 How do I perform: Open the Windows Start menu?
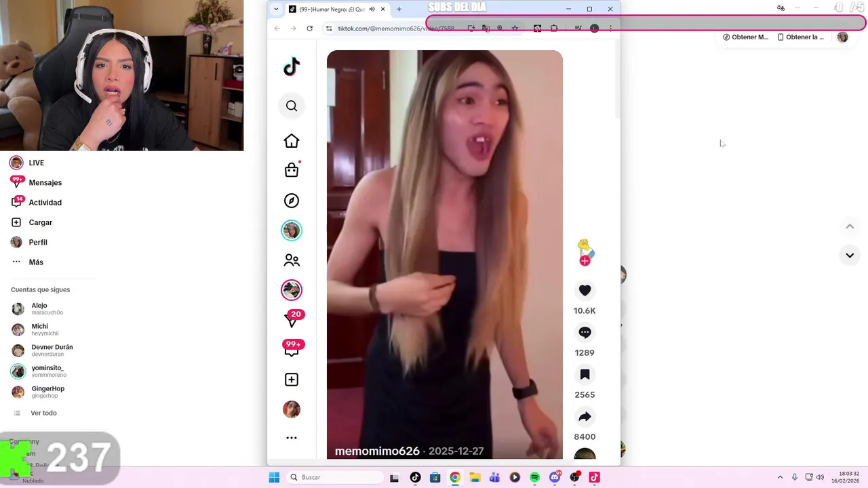click(x=274, y=477)
